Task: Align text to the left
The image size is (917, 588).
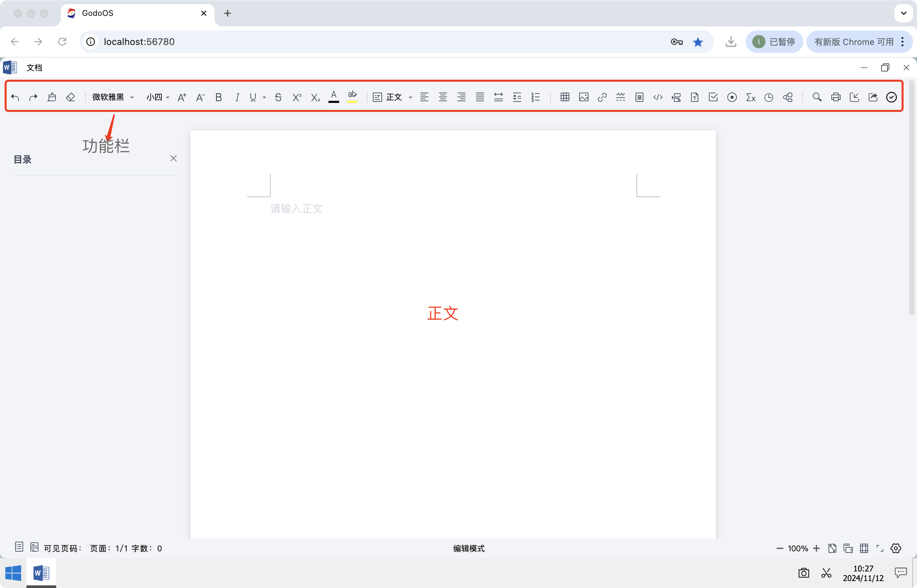Action: 424,97
